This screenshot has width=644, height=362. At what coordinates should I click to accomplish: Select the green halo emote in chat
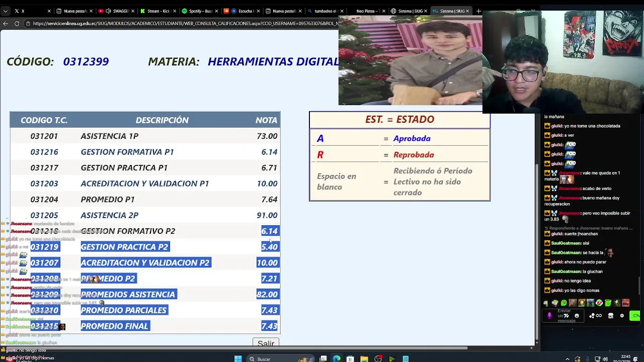[x=608, y=303]
